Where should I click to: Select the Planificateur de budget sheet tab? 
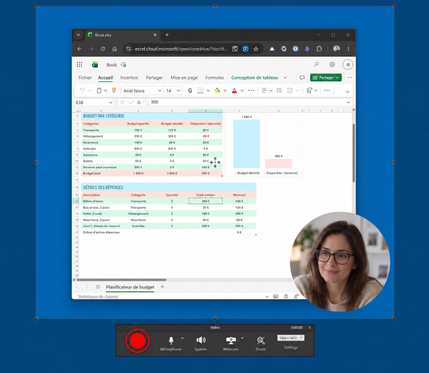coord(130,287)
